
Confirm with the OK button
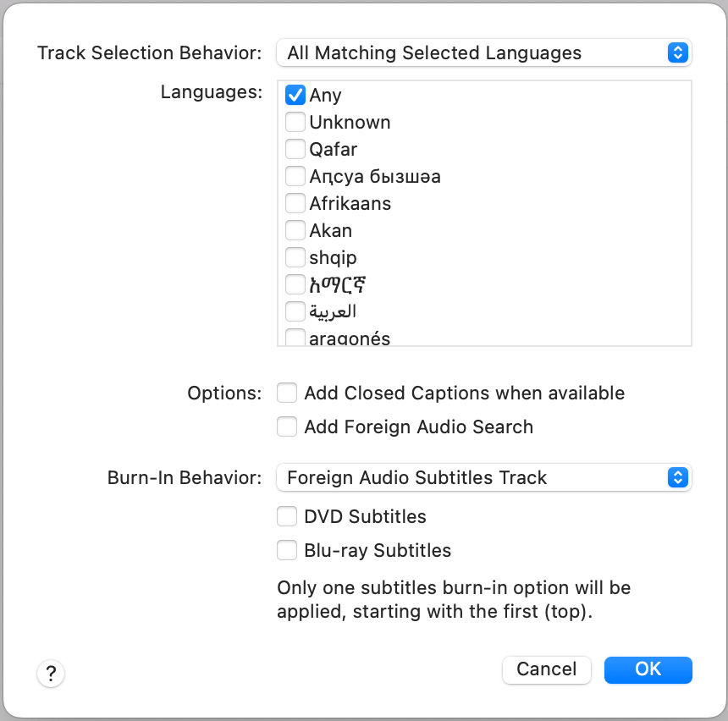pos(648,669)
